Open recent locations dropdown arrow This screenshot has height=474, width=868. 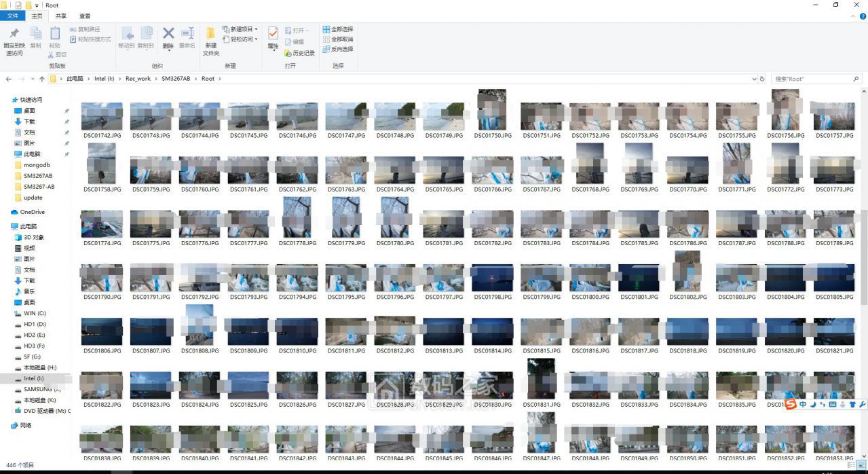click(32, 79)
